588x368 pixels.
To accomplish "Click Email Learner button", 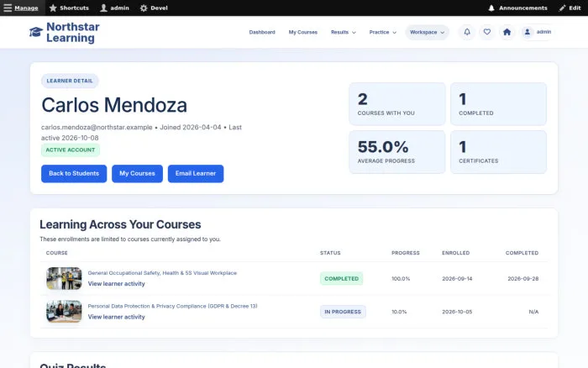I will tap(196, 174).
